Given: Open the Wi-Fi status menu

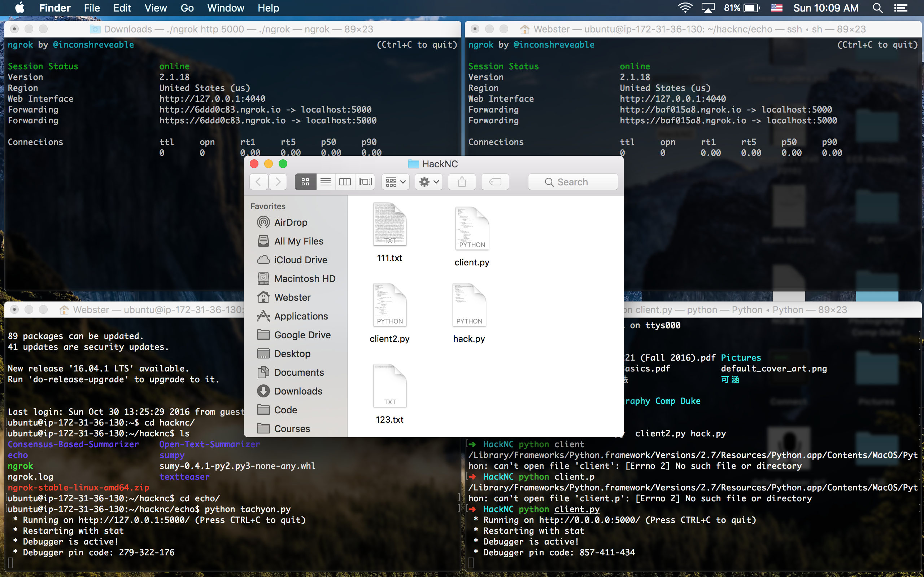Looking at the screenshot, I should 685,8.
